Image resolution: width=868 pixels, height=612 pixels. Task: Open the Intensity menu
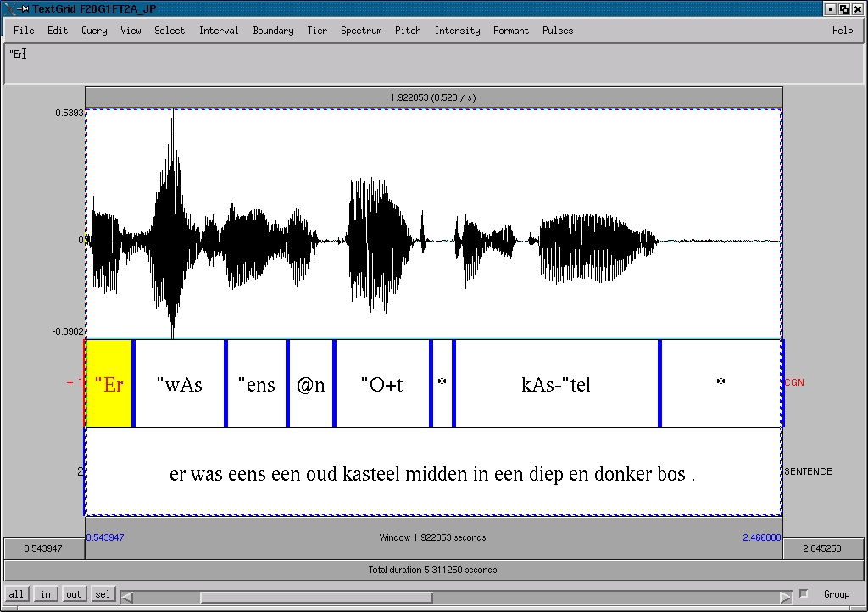tap(457, 31)
